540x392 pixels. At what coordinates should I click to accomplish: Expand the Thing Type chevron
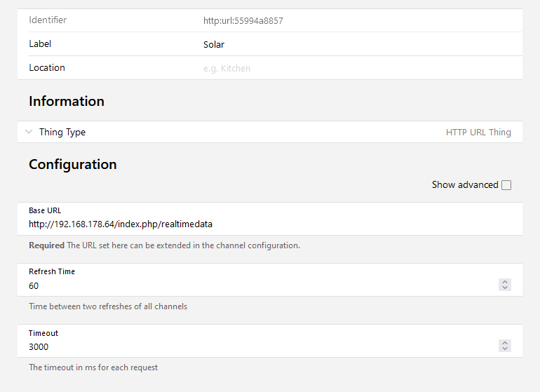tap(29, 132)
